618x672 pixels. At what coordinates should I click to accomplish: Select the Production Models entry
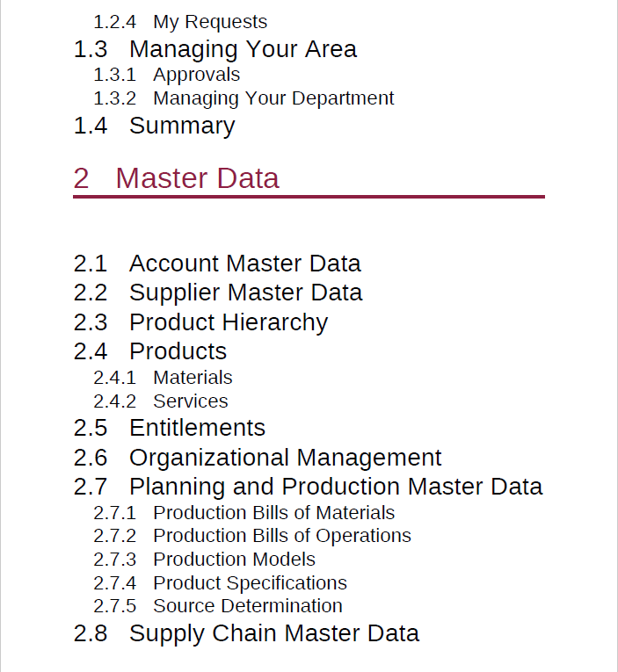coord(234,560)
